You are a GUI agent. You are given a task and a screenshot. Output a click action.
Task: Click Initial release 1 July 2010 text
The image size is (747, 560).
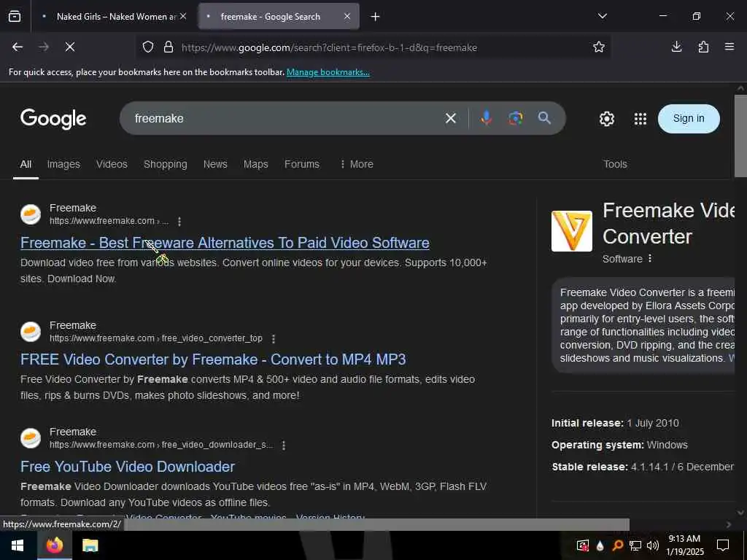[x=615, y=424]
